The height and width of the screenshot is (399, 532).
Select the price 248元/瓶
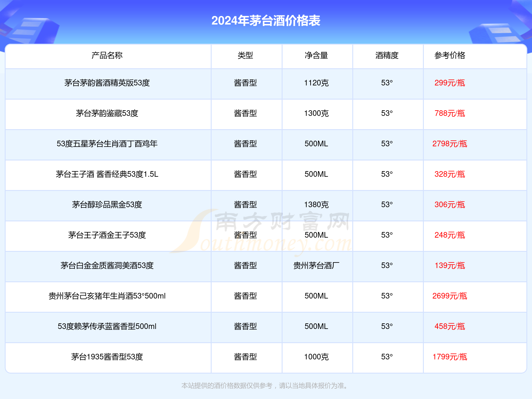(450, 235)
